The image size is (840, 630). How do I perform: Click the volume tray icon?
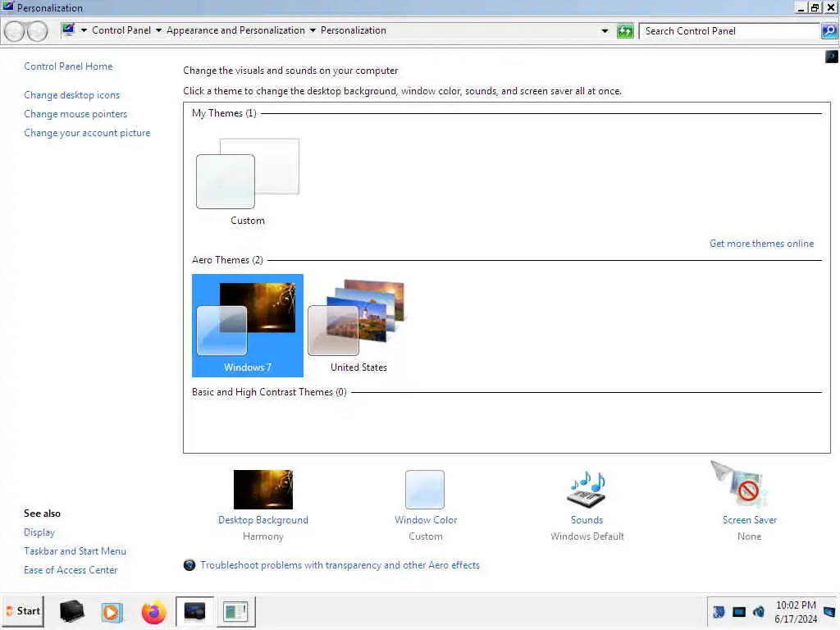pyautogui.click(x=759, y=611)
